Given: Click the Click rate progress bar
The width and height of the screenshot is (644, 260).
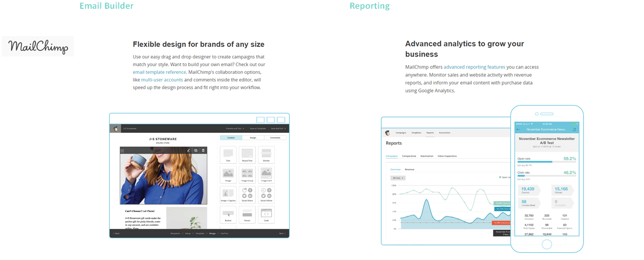Looking at the screenshot, I should pyautogui.click(x=546, y=176).
